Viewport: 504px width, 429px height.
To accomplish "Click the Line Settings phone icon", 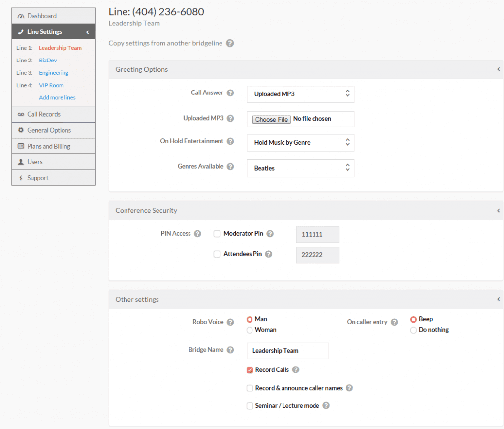I will (x=21, y=32).
